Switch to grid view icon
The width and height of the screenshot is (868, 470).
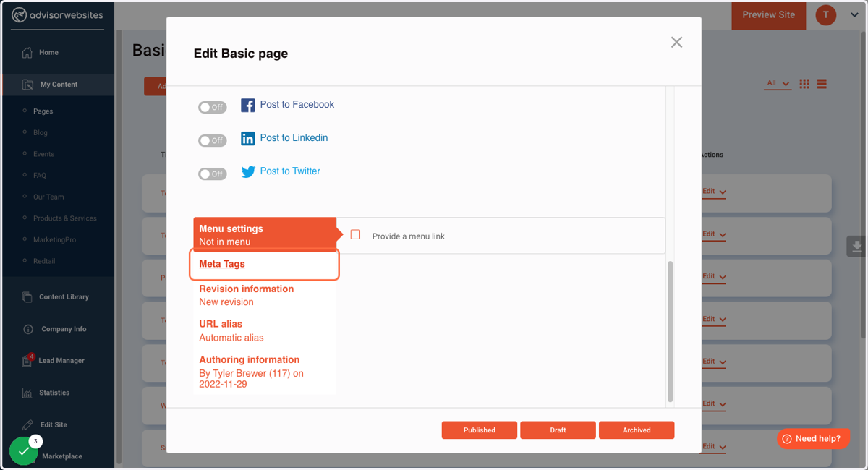[804, 84]
